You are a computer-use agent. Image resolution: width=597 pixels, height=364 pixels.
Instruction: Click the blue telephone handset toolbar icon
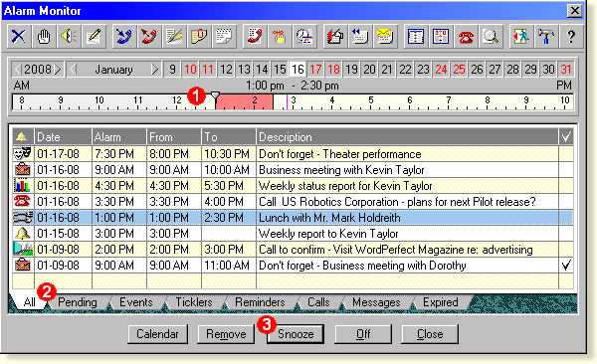coord(124,37)
